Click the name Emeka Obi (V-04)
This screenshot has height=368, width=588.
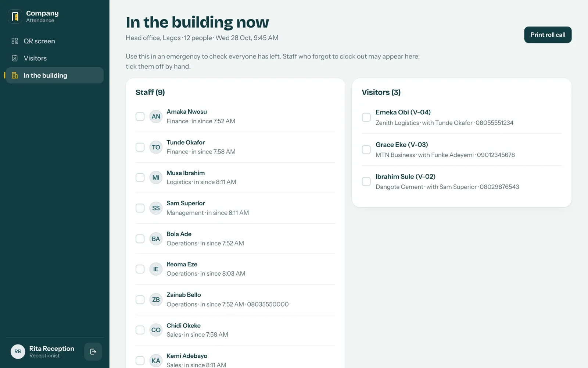pos(403,112)
